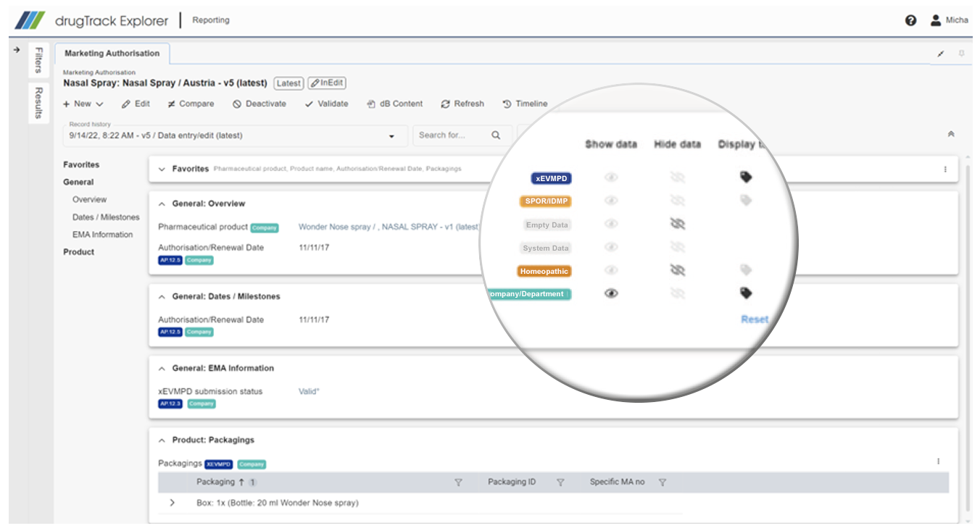The width and height of the screenshot is (980, 531).
Task: Click Company/Department Display tag icon
Action: tap(746, 293)
